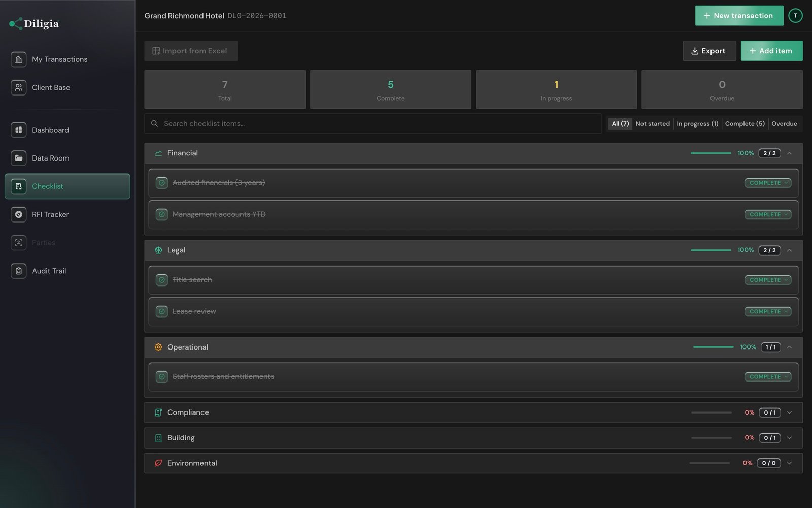Collapse the Financial section chevron
The height and width of the screenshot is (508, 812).
(x=789, y=153)
